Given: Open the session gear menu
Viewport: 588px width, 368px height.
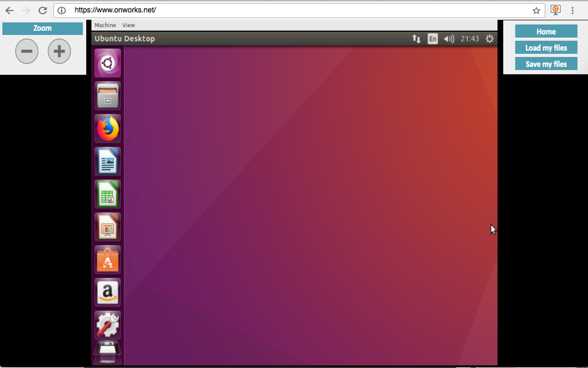Looking at the screenshot, I should tap(489, 39).
